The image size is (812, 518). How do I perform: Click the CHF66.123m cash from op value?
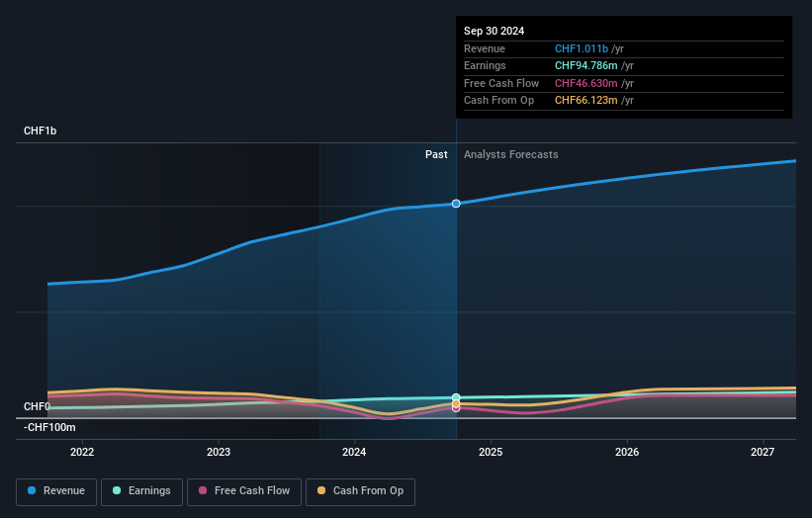(x=586, y=101)
